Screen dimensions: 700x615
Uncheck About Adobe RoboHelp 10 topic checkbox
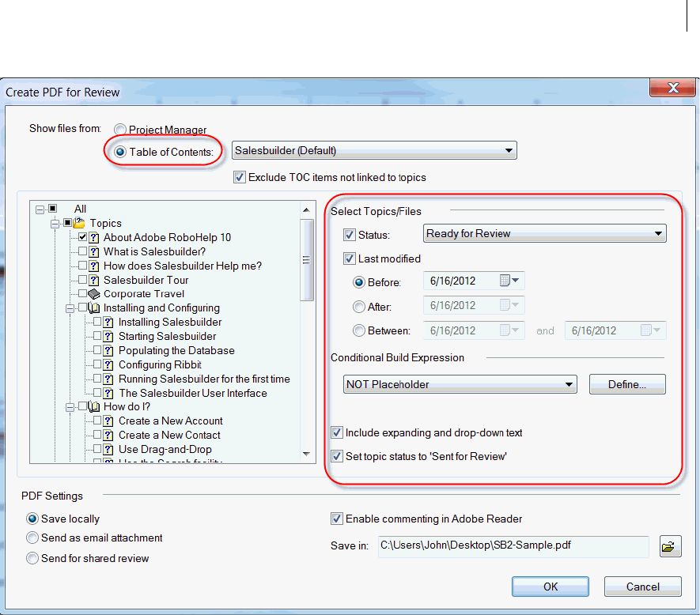tap(82, 236)
